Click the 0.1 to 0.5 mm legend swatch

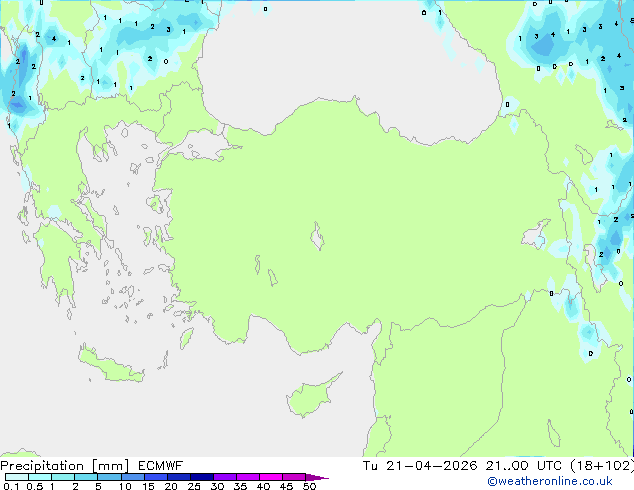(x=17, y=477)
